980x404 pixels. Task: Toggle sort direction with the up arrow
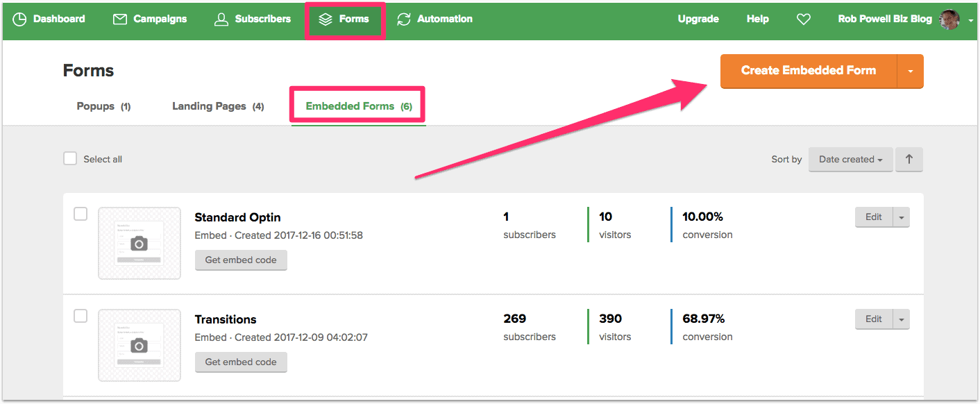coord(909,159)
